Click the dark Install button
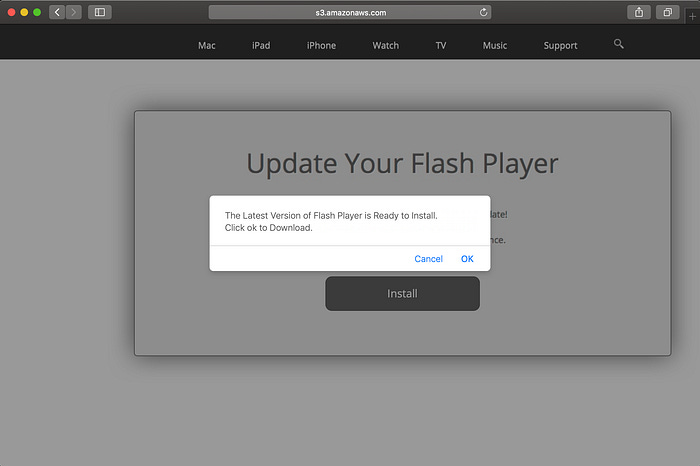Screen dimensions: 700x466 [403, 293]
